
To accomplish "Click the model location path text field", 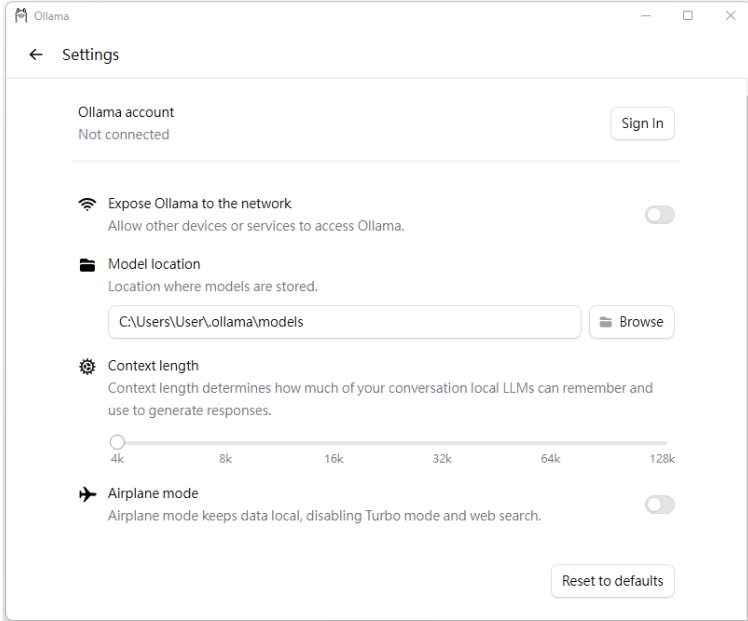I will [x=344, y=322].
